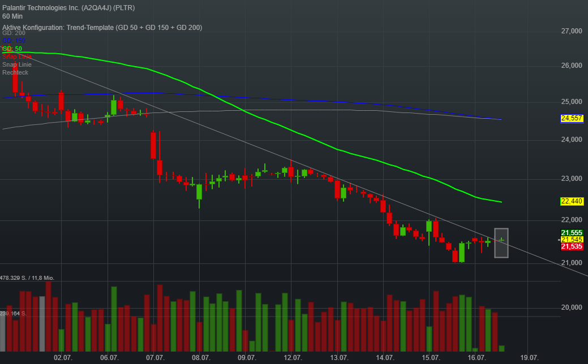Click the 08.07. date axis label
This screenshot has height=364, width=588.
[x=201, y=358]
